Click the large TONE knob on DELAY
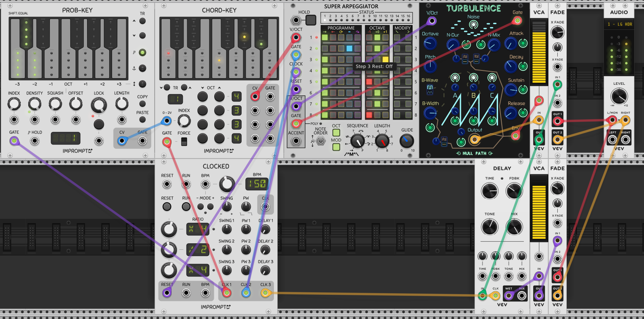This screenshot has width=644, height=319. click(489, 226)
